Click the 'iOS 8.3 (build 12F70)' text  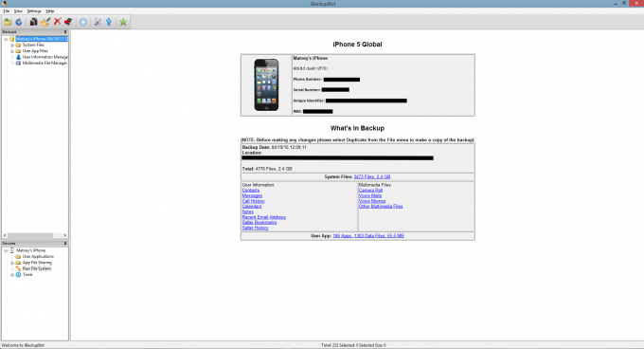pyautogui.click(x=310, y=68)
